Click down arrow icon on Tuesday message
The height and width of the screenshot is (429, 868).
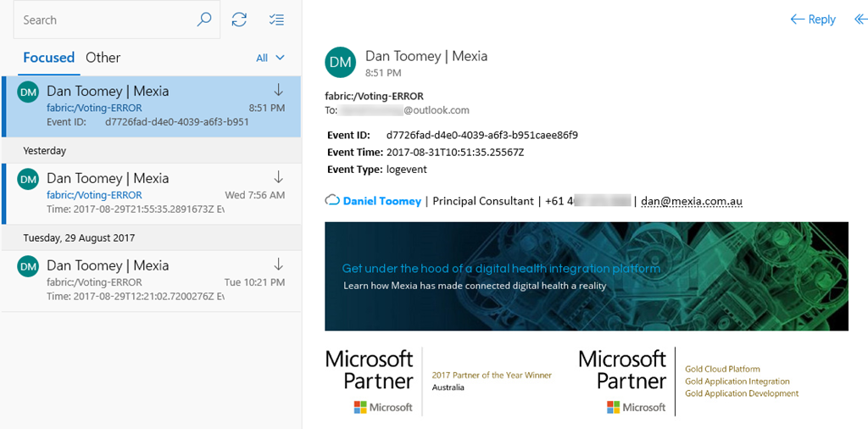pyautogui.click(x=278, y=265)
